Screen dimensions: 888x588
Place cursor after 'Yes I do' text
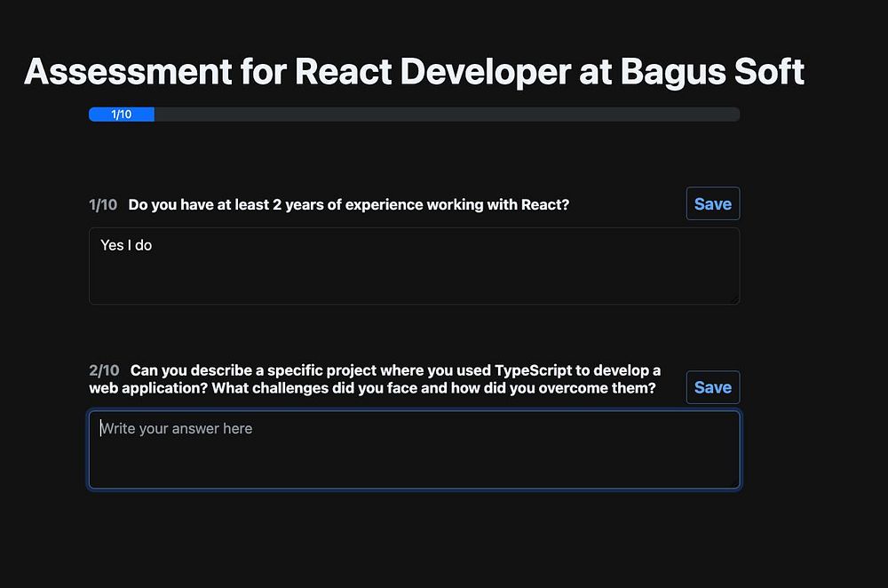(154, 245)
